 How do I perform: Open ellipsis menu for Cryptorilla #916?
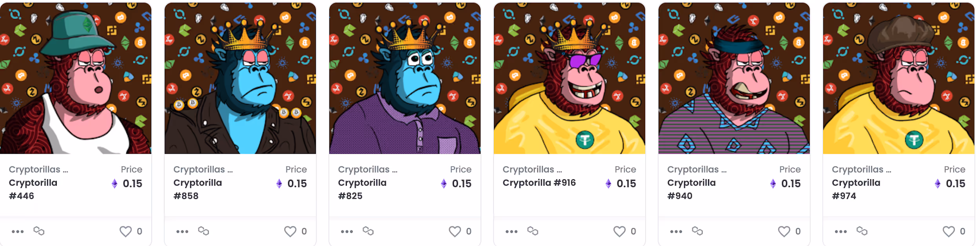(x=512, y=231)
